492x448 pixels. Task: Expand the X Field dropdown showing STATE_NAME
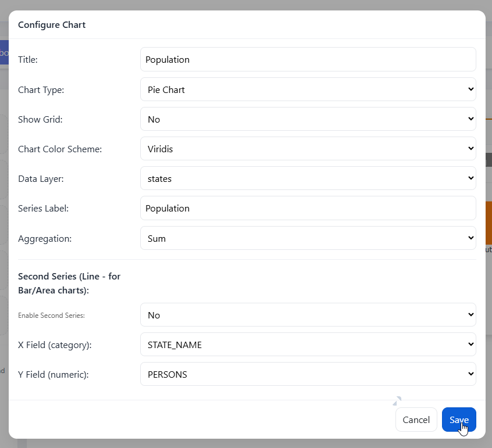[308, 345]
